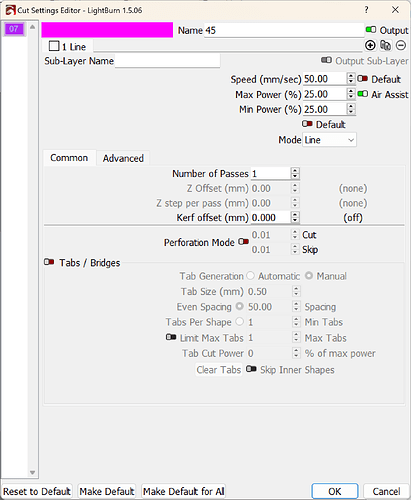Remove the sub-layer with minus icon
This screenshot has height=500, width=411.
tap(401, 45)
